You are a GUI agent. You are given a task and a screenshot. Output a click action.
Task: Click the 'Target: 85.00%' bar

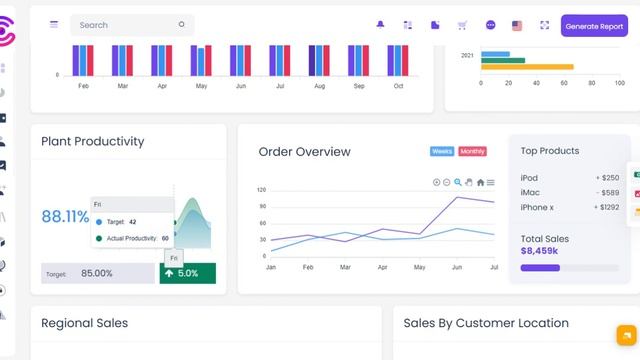coord(98,273)
